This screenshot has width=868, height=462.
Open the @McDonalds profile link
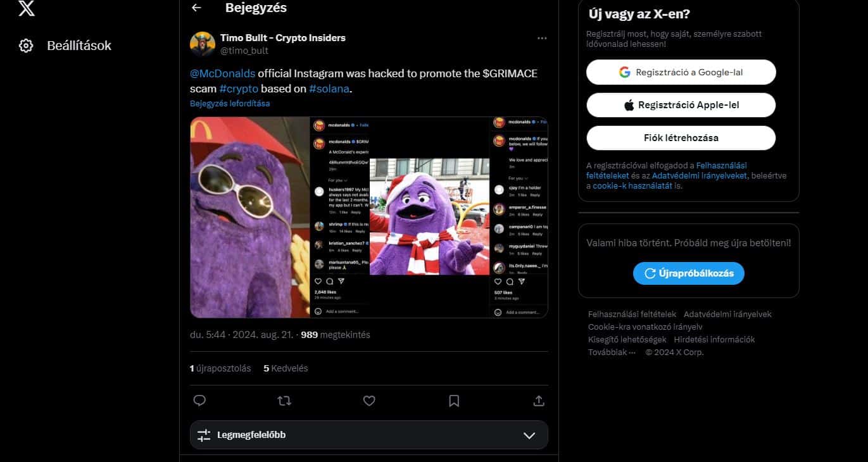222,73
